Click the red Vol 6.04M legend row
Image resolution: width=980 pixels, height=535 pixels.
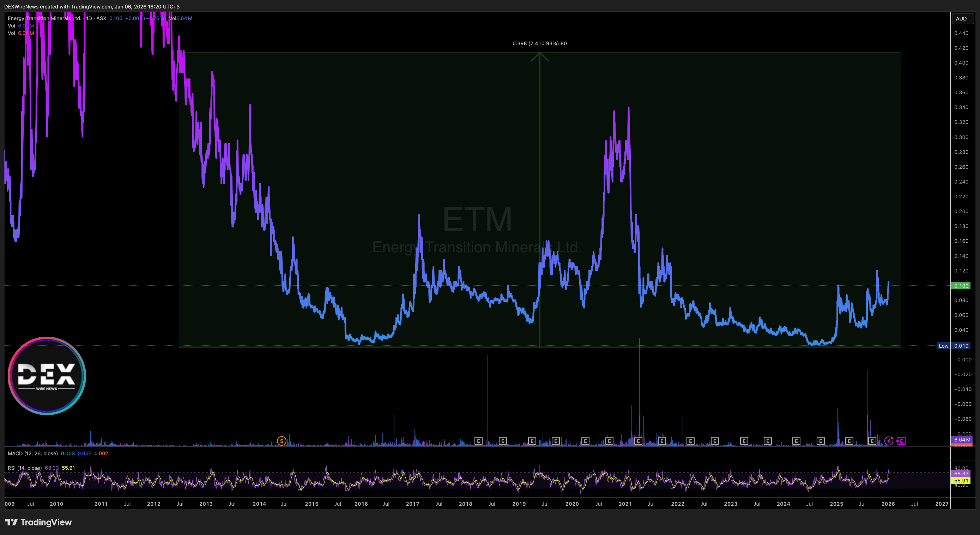(21, 33)
